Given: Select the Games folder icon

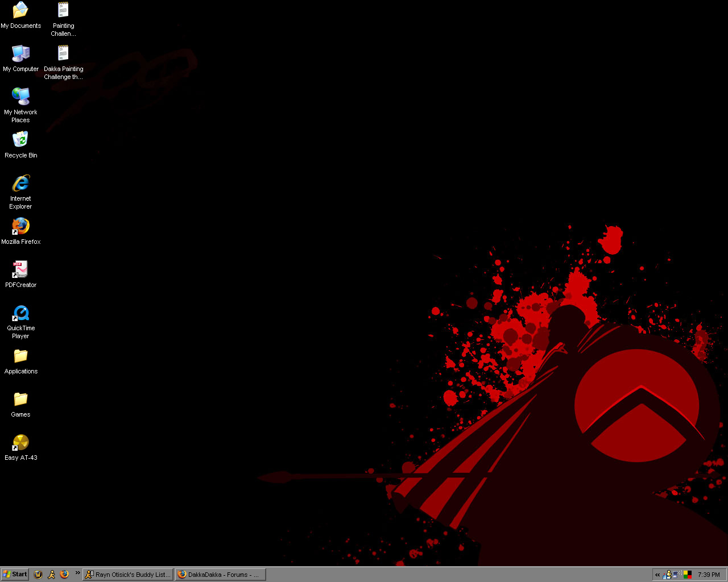Looking at the screenshot, I should 20,404.
